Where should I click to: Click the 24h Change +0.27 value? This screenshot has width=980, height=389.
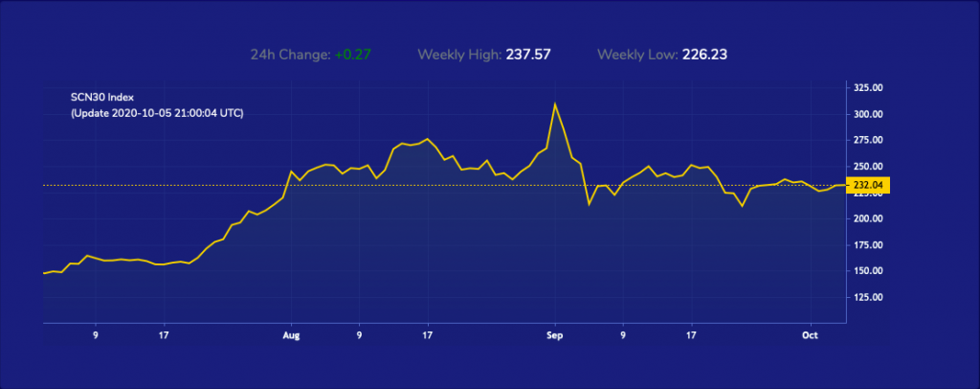click(x=352, y=55)
